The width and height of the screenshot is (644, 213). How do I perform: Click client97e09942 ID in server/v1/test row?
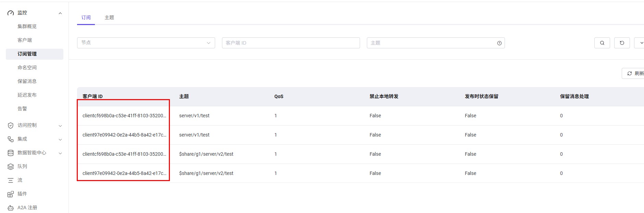pyautogui.click(x=124, y=135)
